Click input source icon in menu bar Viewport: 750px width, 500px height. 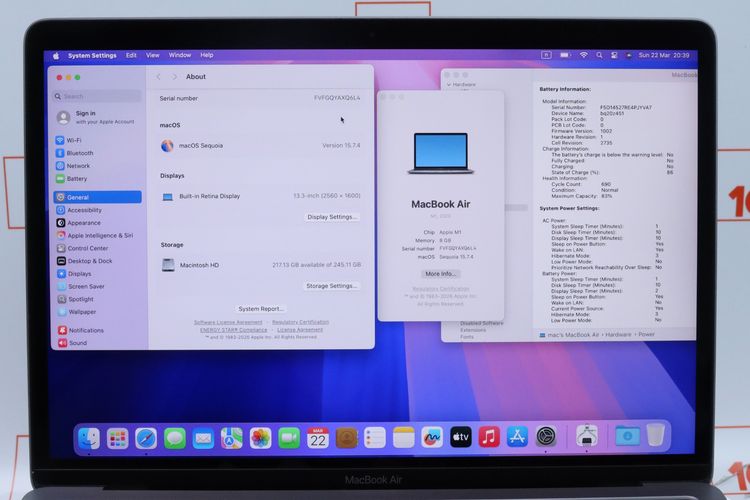(x=546, y=55)
